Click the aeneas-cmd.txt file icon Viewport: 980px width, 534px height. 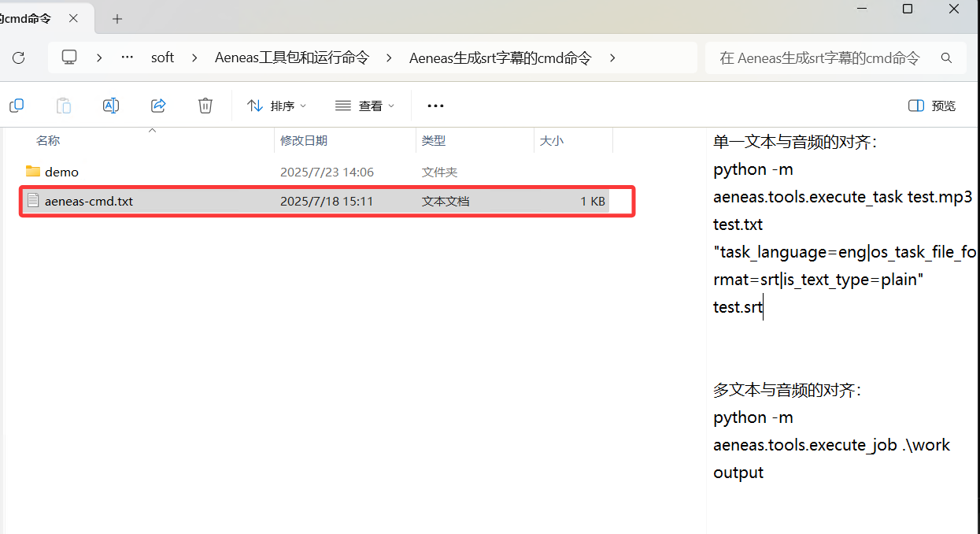(33, 201)
